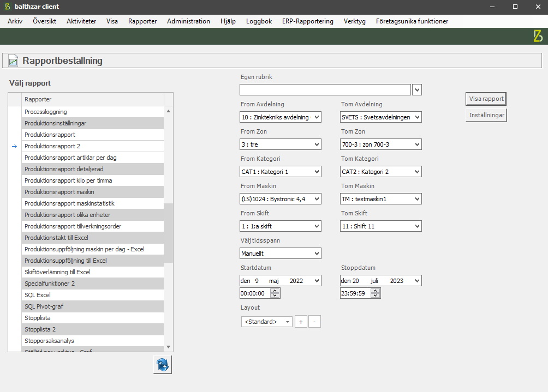Select the Processloggning report

click(93, 112)
